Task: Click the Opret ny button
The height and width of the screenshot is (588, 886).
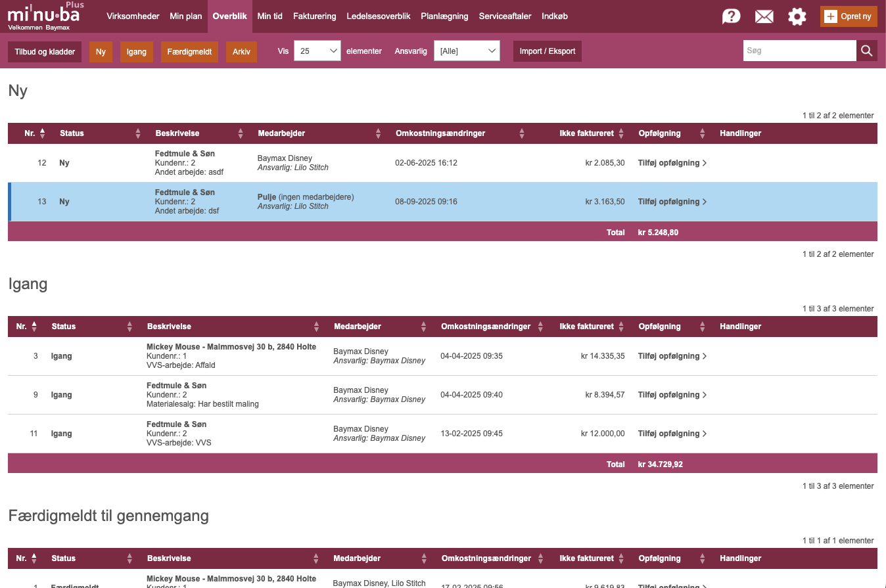Action: (849, 16)
